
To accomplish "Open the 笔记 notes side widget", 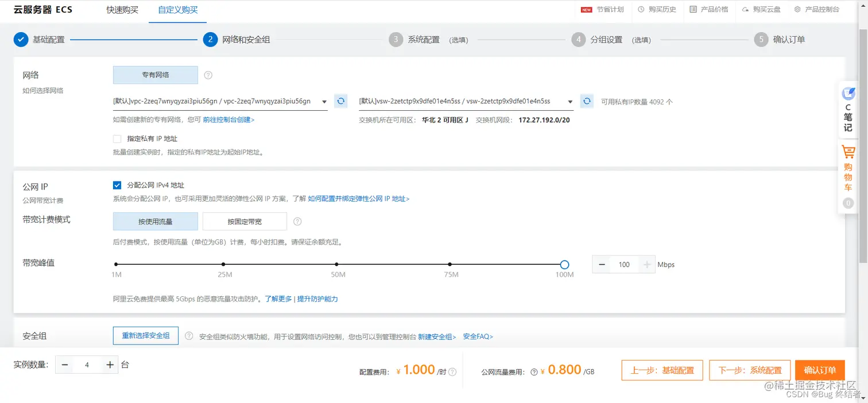I will point(848,109).
